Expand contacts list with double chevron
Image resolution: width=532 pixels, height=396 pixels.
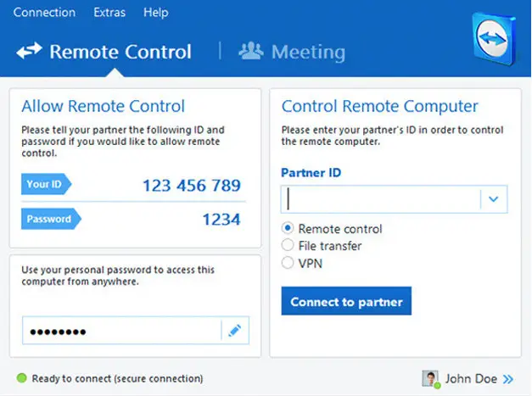[508, 379]
